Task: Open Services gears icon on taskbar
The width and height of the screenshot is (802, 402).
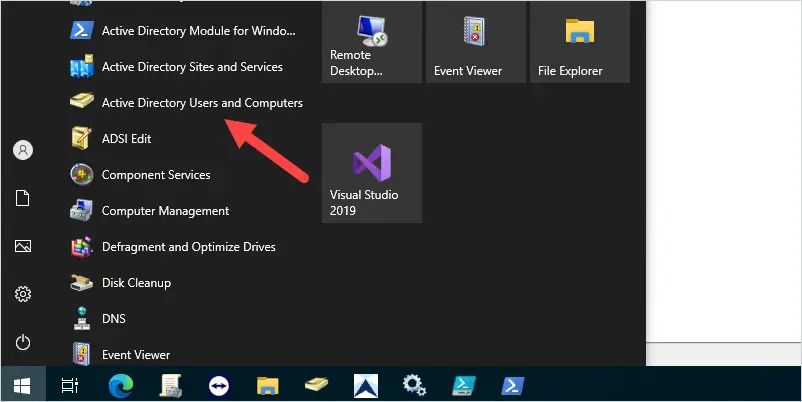Action: (x=414, y=385)
